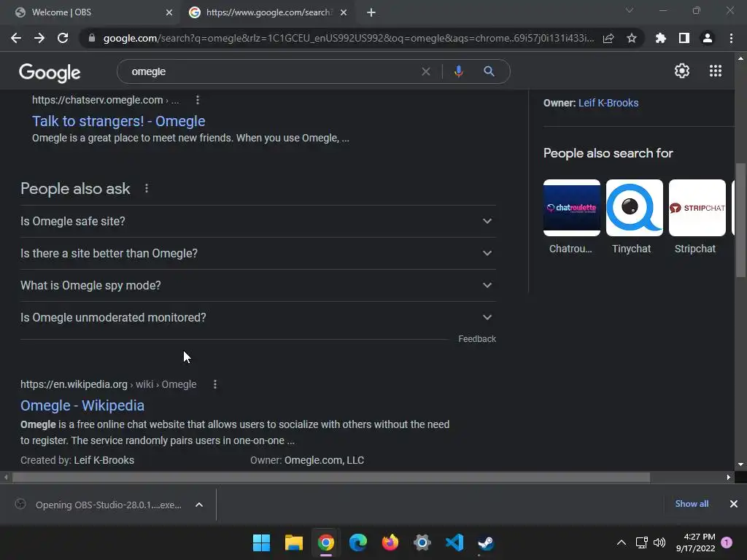The width and height of the screenshot is (747, 560).
Task: Expand "What is Omegle spy mode?" question
Action: [258, 285]
